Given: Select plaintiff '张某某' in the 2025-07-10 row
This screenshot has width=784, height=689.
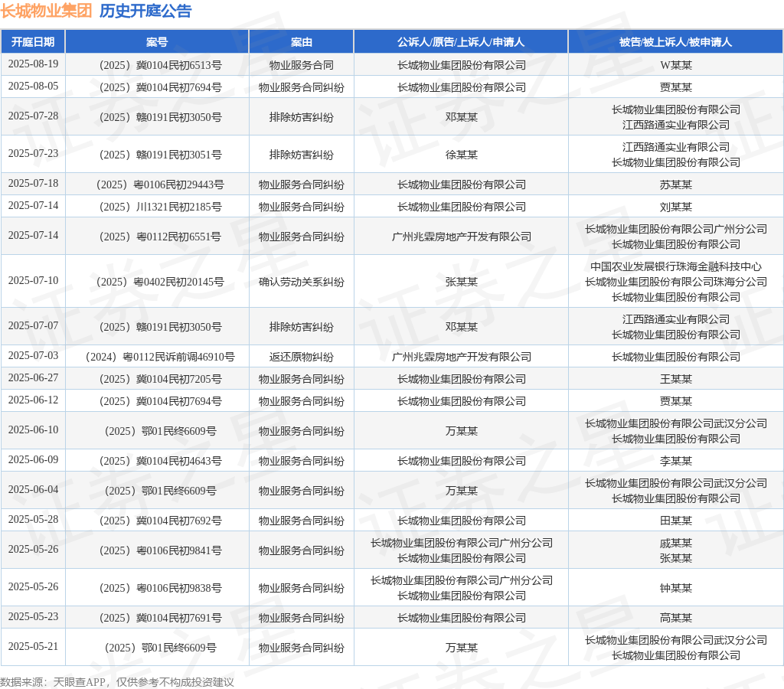Looking at the screenshot, I should point(462,282).
